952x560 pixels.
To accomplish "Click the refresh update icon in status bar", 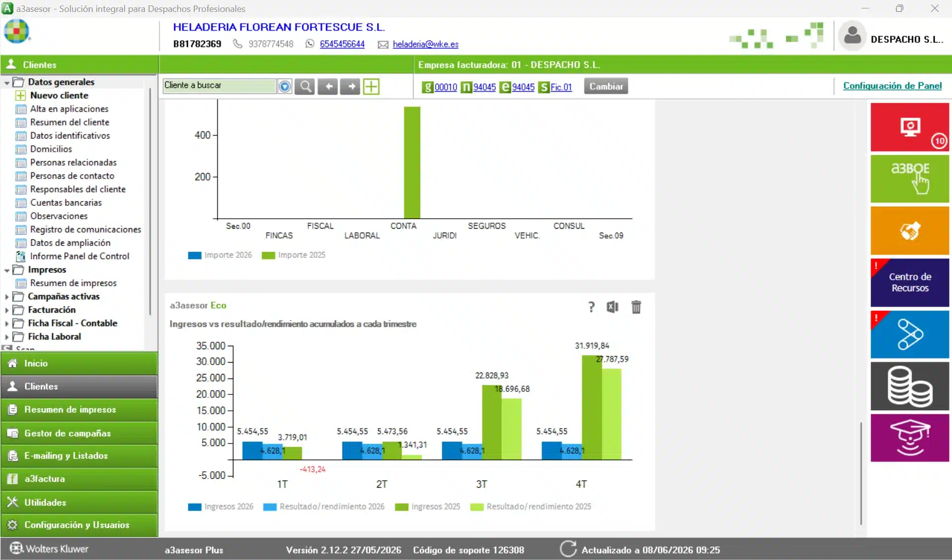I will click(568, 549).
